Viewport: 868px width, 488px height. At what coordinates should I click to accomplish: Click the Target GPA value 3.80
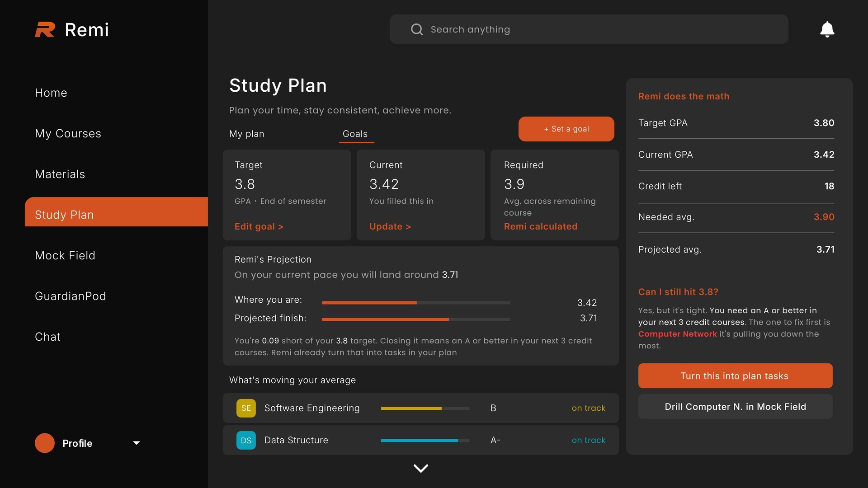824,123
